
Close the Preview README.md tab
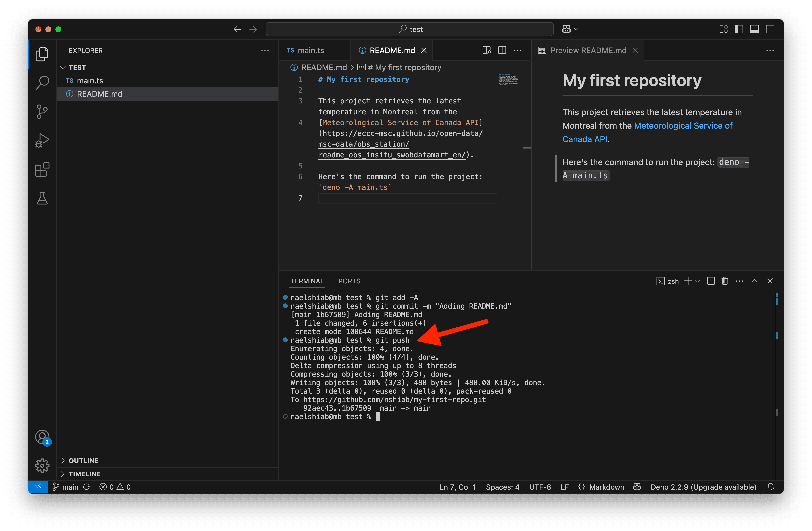point(635,50)
